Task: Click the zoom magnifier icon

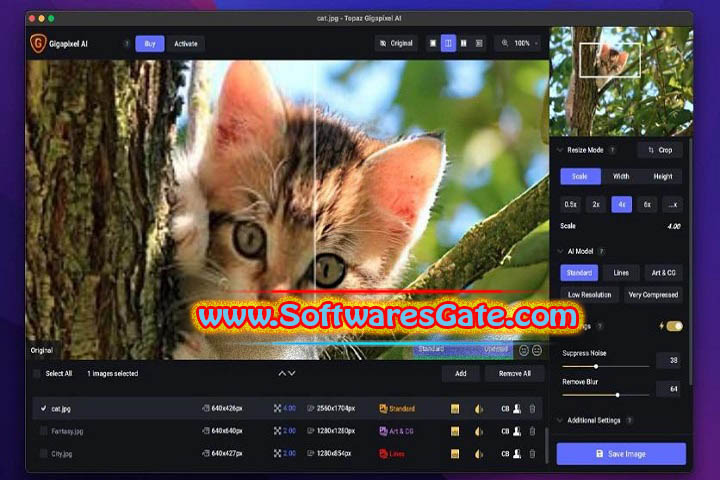Action: [x=505, y=43]
